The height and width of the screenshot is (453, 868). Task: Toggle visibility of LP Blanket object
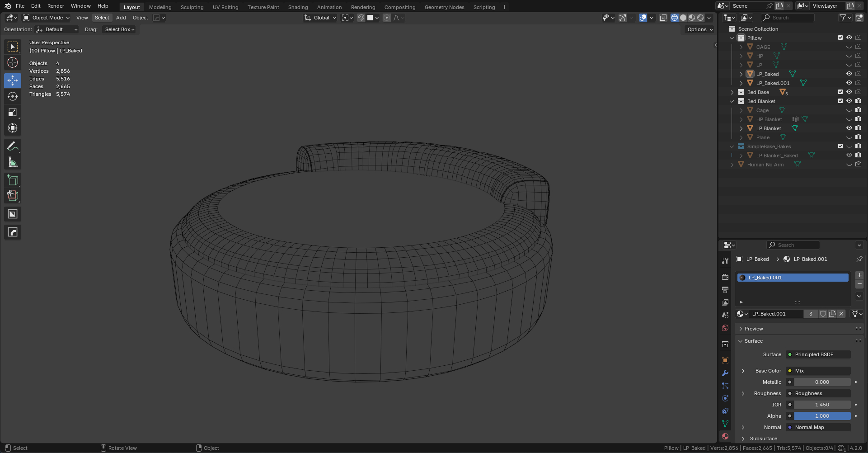849,128
